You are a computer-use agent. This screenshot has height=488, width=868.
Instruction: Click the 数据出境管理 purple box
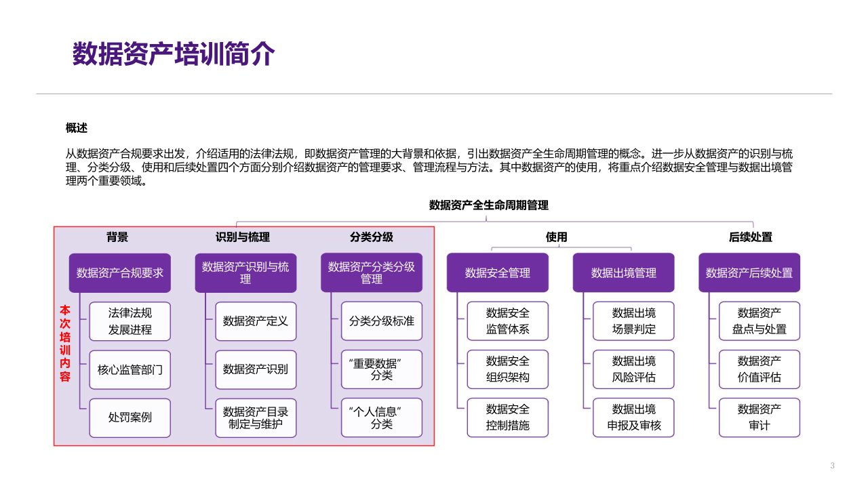(624, 273)
